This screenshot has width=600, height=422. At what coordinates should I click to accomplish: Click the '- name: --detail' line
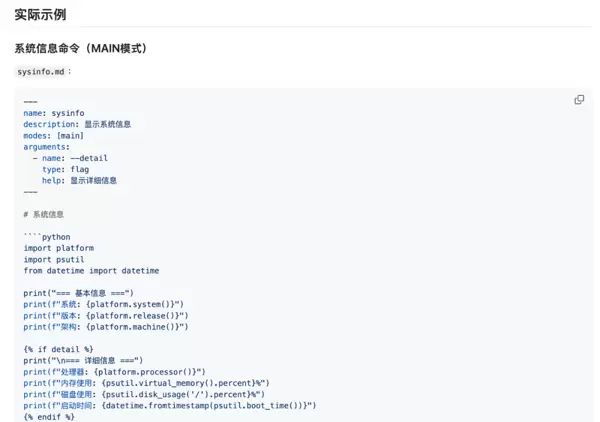[x=70, y=158]
